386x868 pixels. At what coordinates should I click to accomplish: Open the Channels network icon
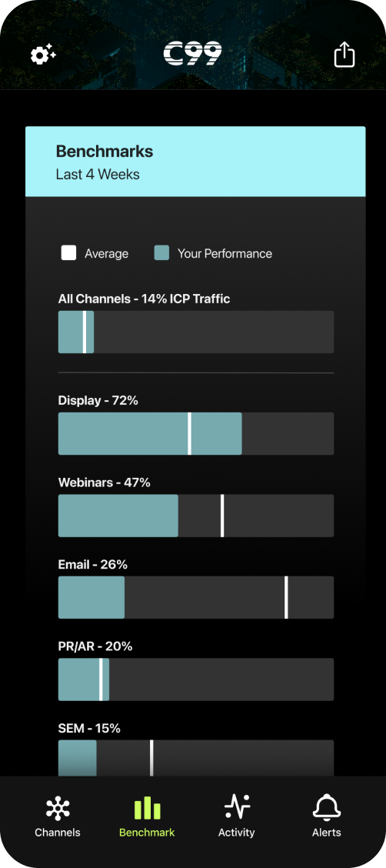(x=58, y=808)
